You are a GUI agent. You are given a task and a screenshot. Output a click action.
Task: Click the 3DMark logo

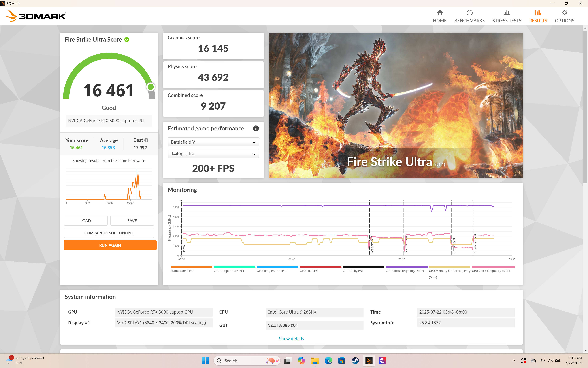36,15
